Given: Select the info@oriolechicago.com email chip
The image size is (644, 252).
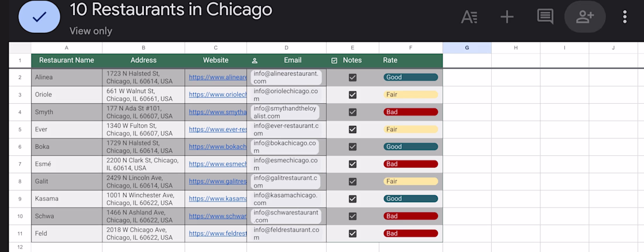Looking at the screenshot, I should [x=286, y=94].
